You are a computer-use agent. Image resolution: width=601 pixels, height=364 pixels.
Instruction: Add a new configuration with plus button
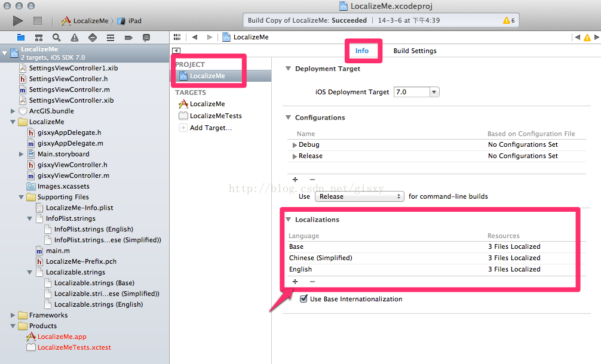click(x=295, y=179)
